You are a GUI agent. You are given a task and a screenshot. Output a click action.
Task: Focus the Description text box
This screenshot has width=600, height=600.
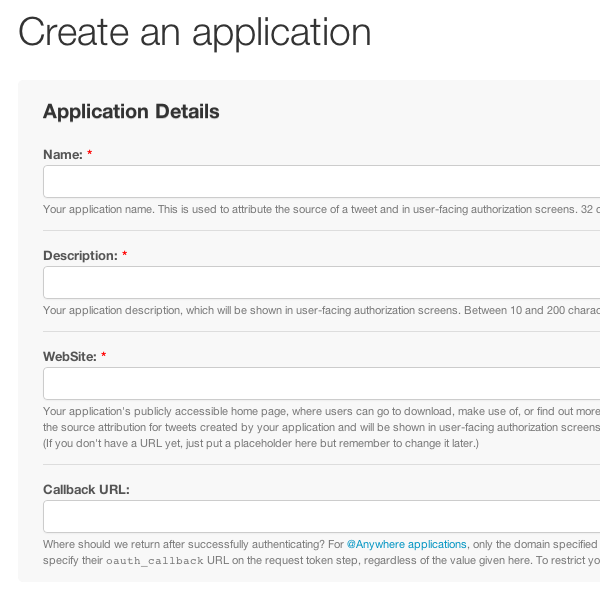[x=321, y=282]
